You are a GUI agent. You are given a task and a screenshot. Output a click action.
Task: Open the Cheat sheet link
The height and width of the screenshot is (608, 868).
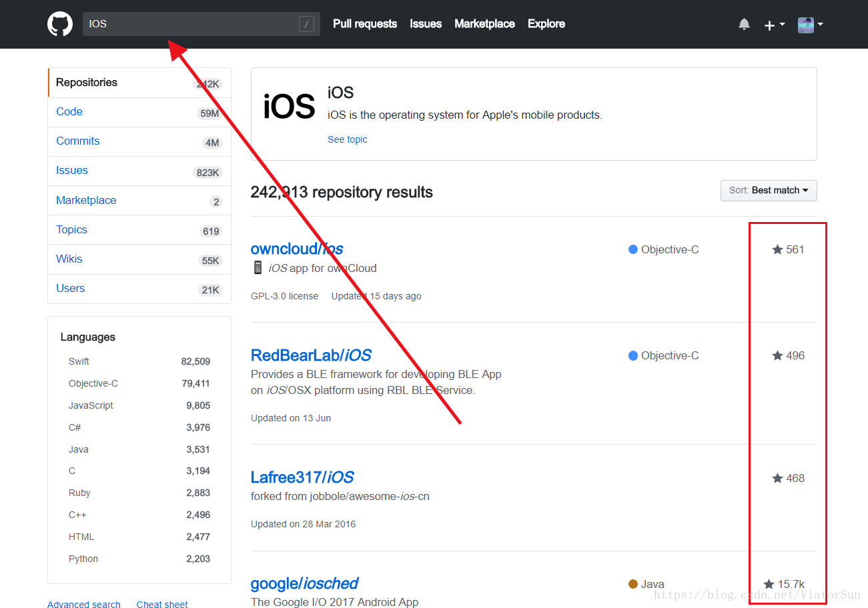point(162,604)
